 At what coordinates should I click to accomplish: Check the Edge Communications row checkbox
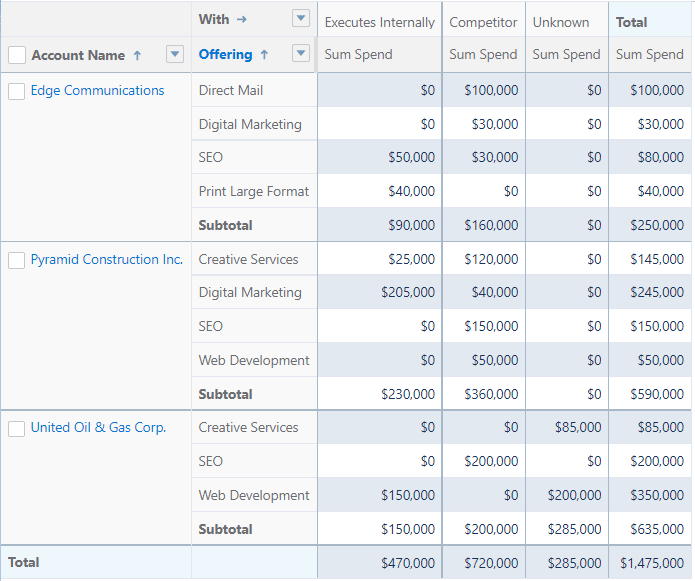pos(17,91)
